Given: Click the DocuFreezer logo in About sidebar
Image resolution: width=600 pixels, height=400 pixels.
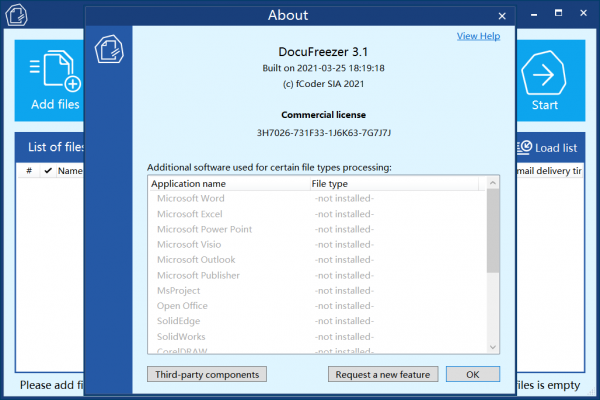Looking at the screenshot, I should [x=109, y=49].
